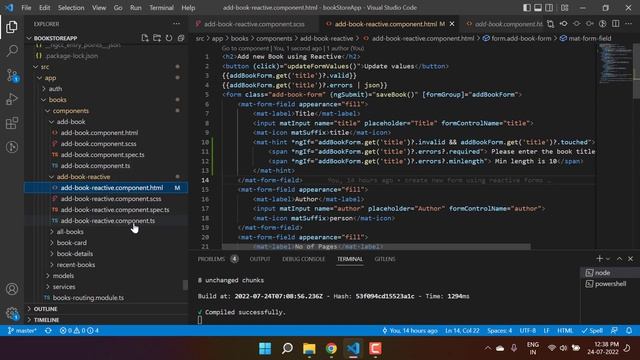
Task: Create a new file in Explorer
Action: coord(145,38)
